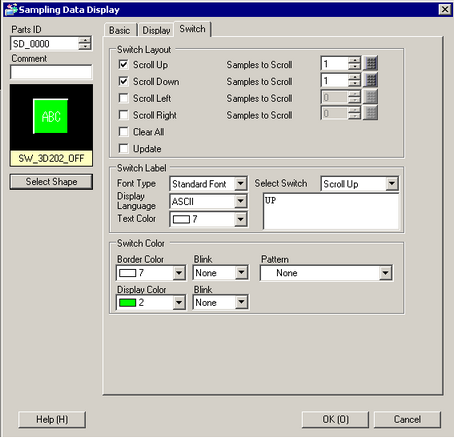
Task: Open keypad icon for Scroll Up samples
Action: 371,63
